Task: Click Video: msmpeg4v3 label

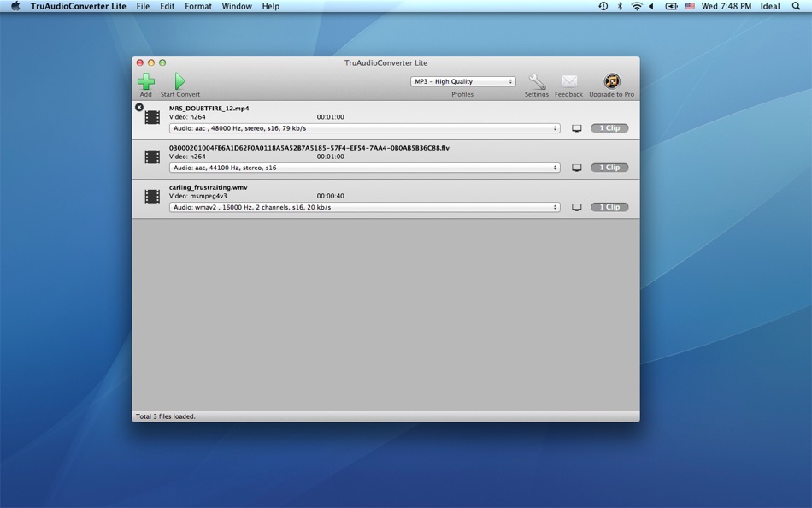Action: (197, 196)
